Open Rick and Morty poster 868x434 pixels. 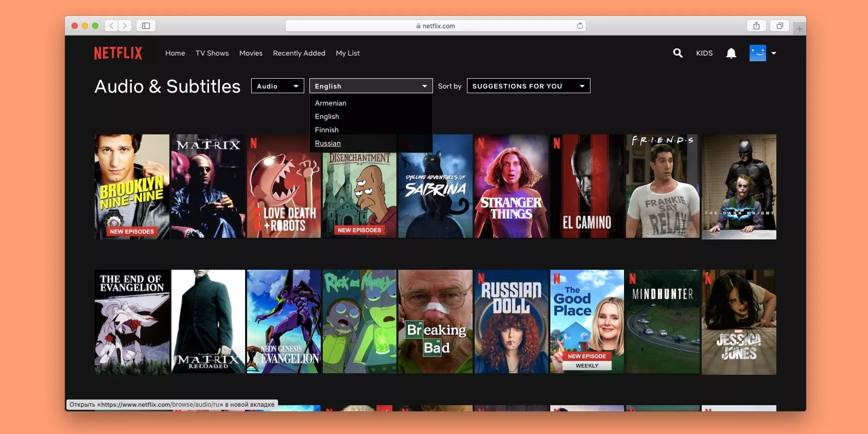point(359,322)
